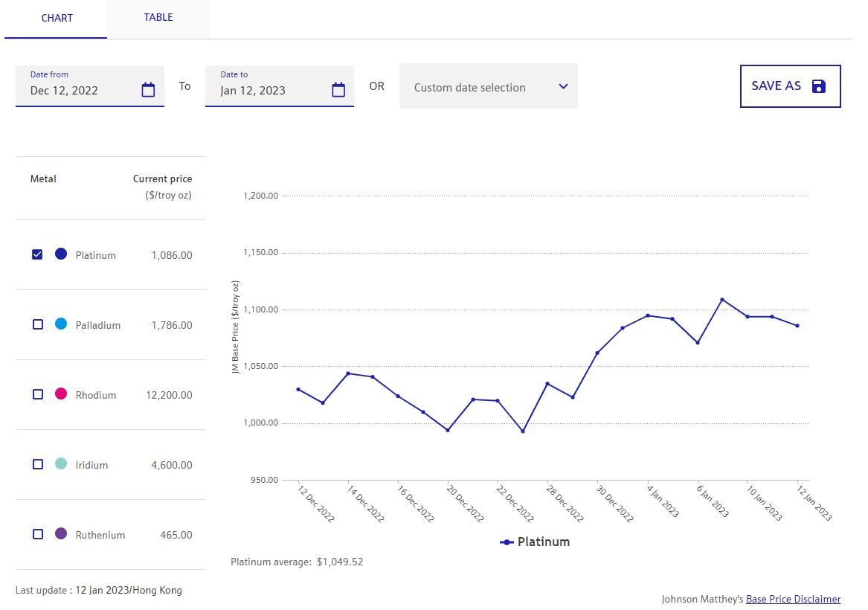868x610 pixels.
Task: Open the Base Price Disclaimer link
Action: [793, 599]
